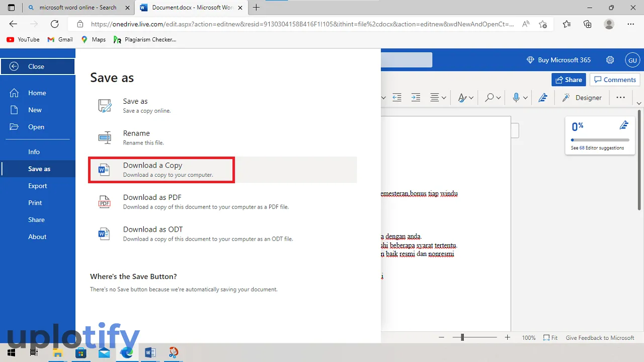644x362 pixels.
Task: Click the zoom slider handle
Action: point(462,338)
